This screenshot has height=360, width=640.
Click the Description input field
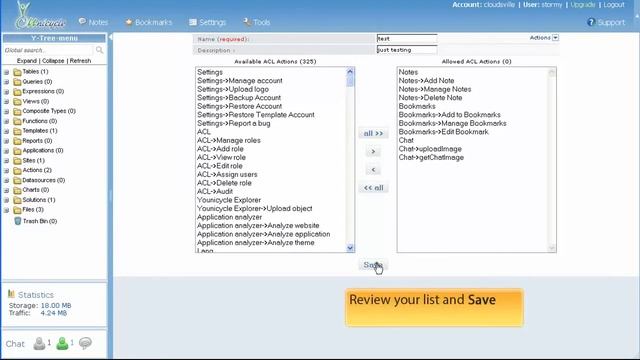407,50
